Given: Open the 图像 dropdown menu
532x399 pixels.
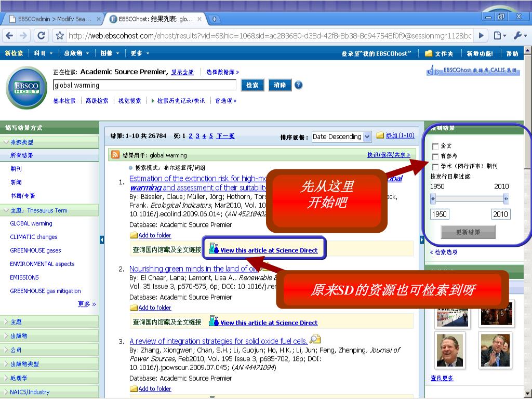Looking at the screenshot, I should point(110,54).
